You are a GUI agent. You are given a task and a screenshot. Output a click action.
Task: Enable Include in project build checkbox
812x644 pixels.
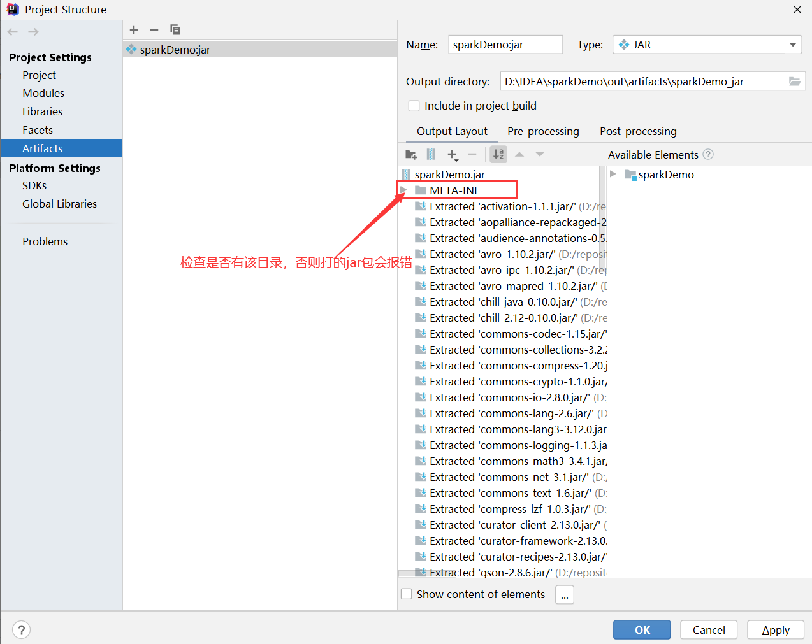coord(414,106)
